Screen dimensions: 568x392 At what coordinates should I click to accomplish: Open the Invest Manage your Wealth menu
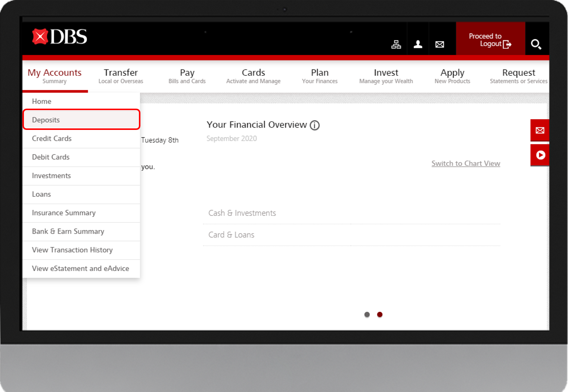point(386,76)
